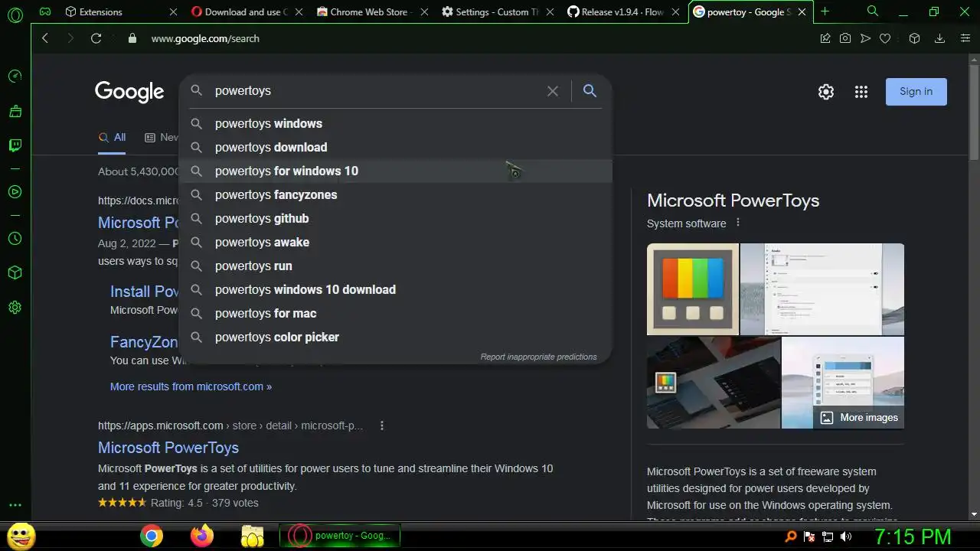
Task: Open the more options dots beside System software
Action: coord(738,223)
